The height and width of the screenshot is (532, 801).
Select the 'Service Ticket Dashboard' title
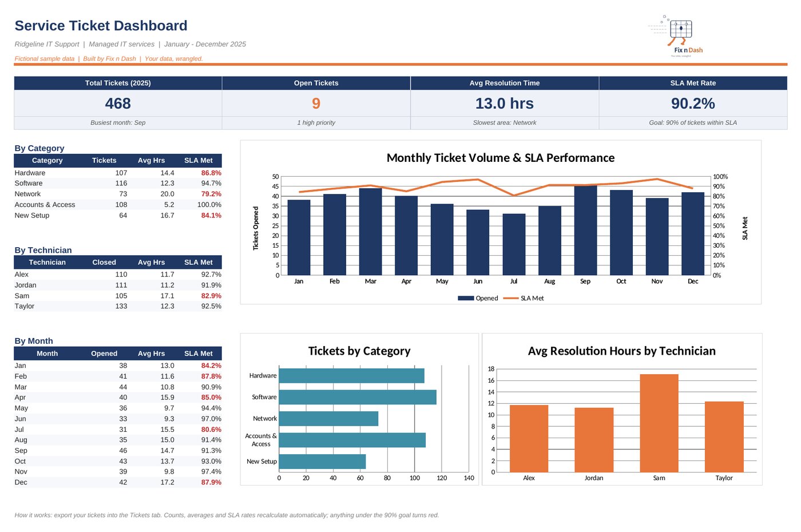click(101, 26)
